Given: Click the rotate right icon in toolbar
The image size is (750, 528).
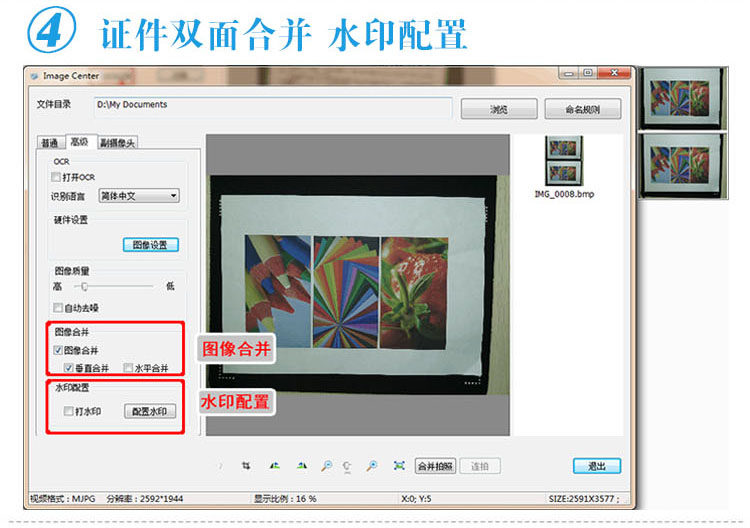Looking at the screenshot, I should (x=302, y=465).
